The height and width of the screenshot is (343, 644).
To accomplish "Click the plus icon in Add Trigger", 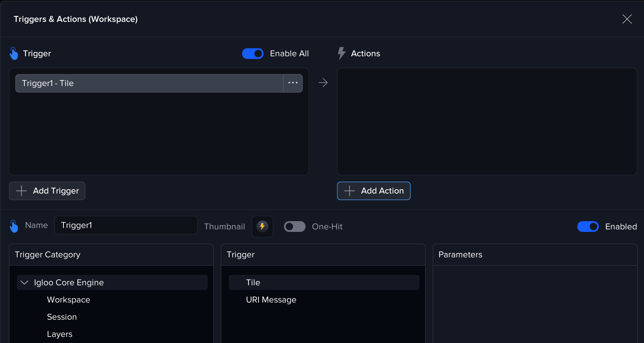I will click(x=22, y=191).
